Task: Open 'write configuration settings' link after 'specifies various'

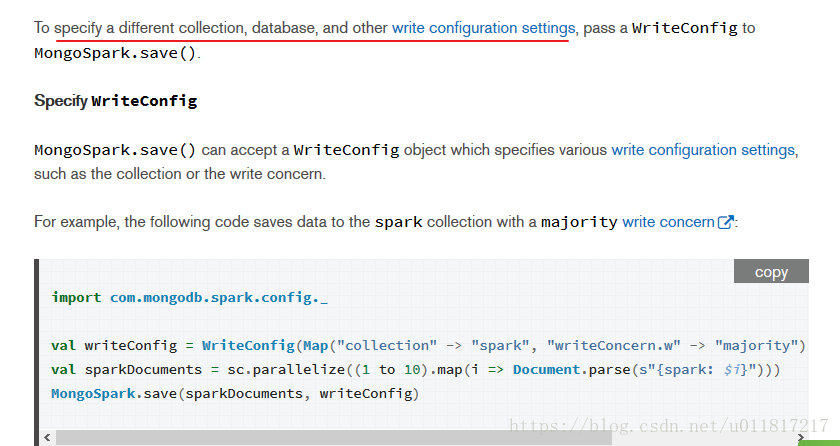Action: 703,150
